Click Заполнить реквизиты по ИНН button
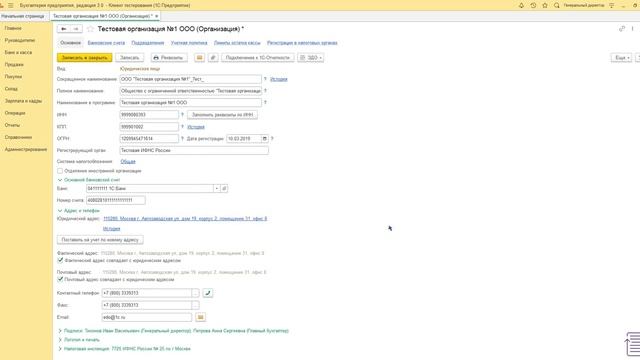 pos(222,115)
